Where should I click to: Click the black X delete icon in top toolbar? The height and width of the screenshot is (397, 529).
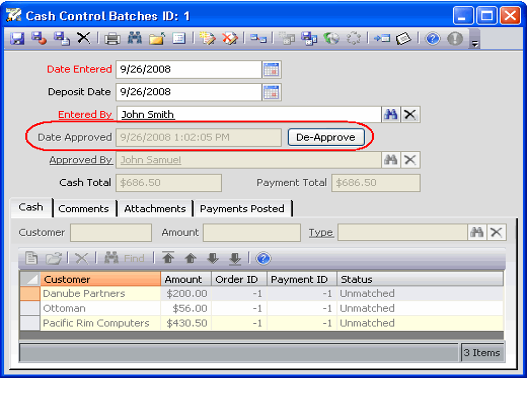[84, 38]
